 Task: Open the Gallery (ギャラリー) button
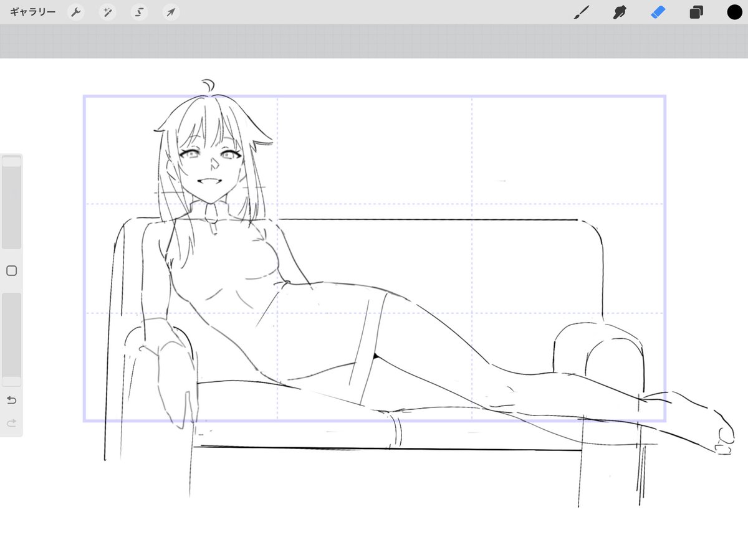[33, 12]
